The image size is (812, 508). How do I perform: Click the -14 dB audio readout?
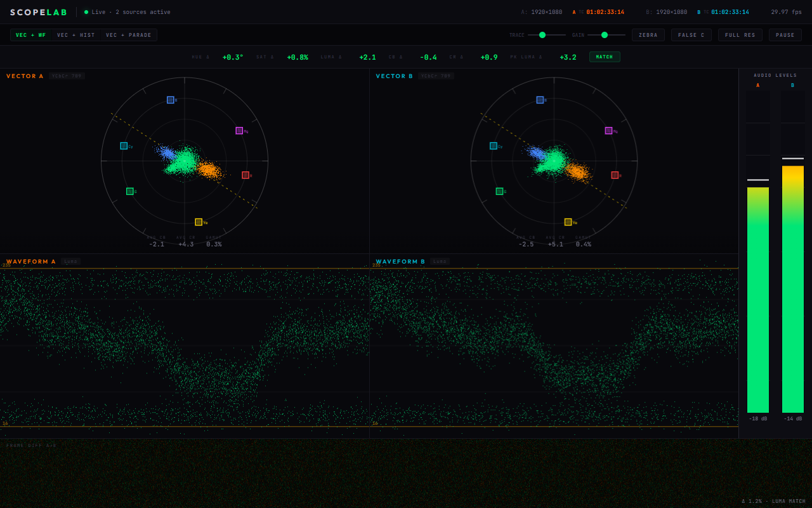tap(793, 419)
